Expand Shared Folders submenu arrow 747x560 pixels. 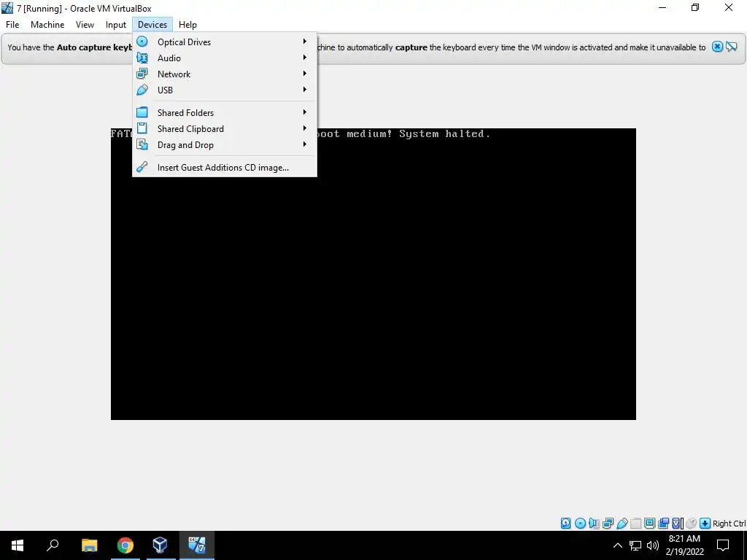pos(304,112)
